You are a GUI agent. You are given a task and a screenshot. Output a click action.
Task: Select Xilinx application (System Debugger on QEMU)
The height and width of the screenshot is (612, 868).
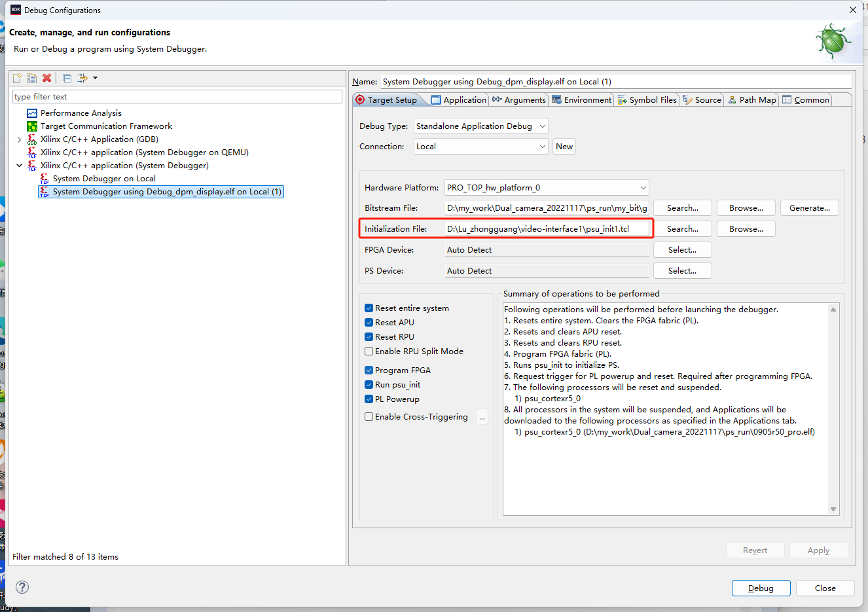[144, 153]
